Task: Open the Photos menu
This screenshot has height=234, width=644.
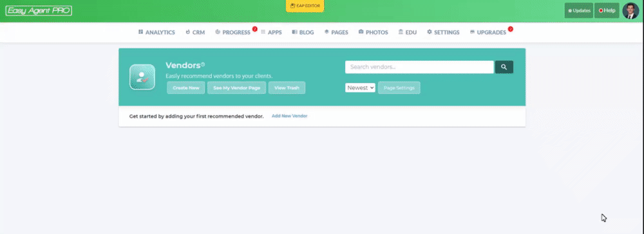Action: pyautogui.click(x=373, y=32)
